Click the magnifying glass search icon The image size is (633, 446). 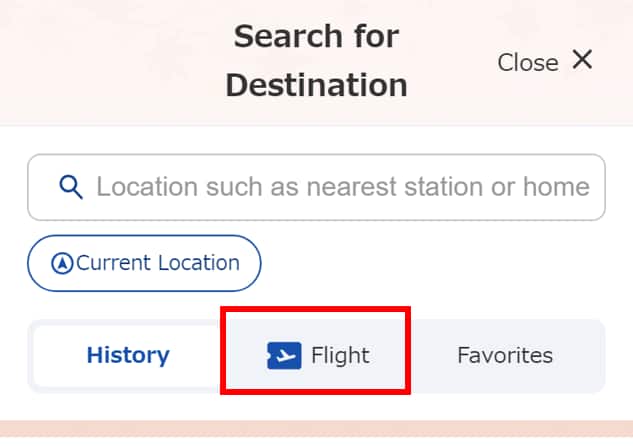70,186
